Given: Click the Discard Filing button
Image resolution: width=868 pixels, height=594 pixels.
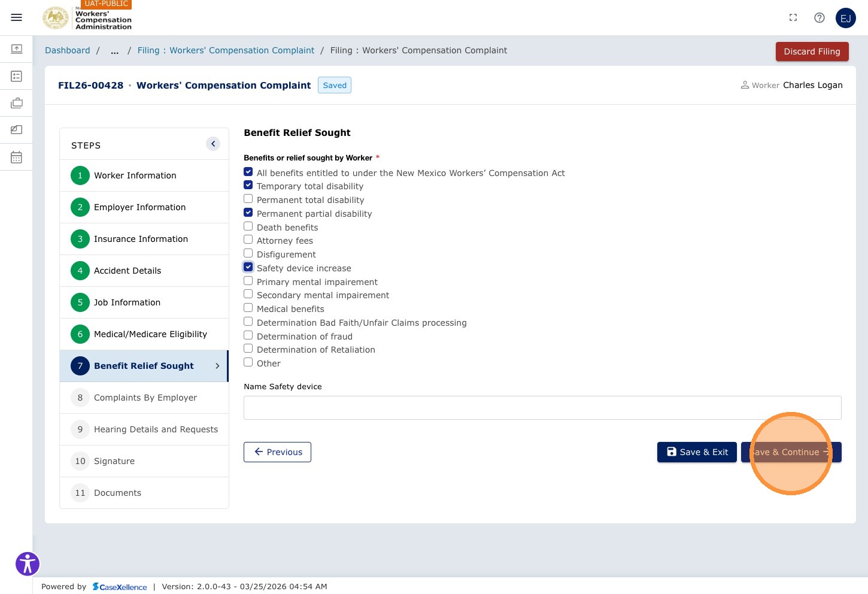Looking at the screenshot, I should pyautogui.click(x=812, y=51).
